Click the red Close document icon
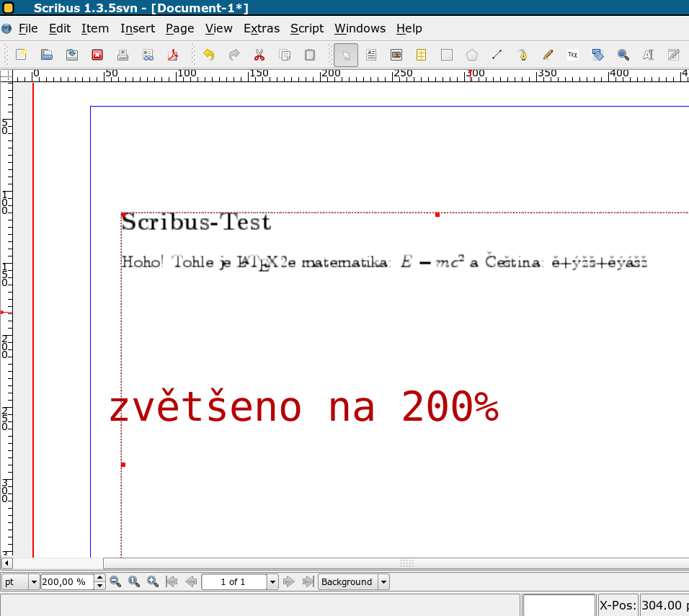689x616 pixels. (97, 55)
